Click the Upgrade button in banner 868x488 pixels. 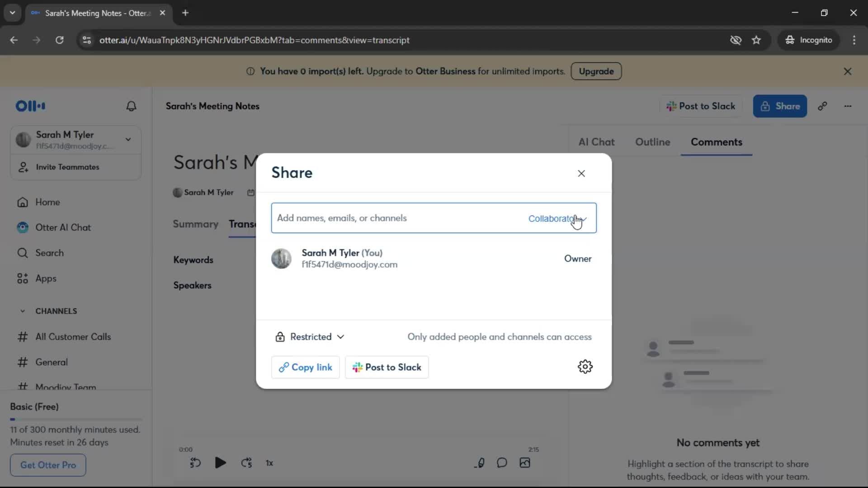coord(596,71)
